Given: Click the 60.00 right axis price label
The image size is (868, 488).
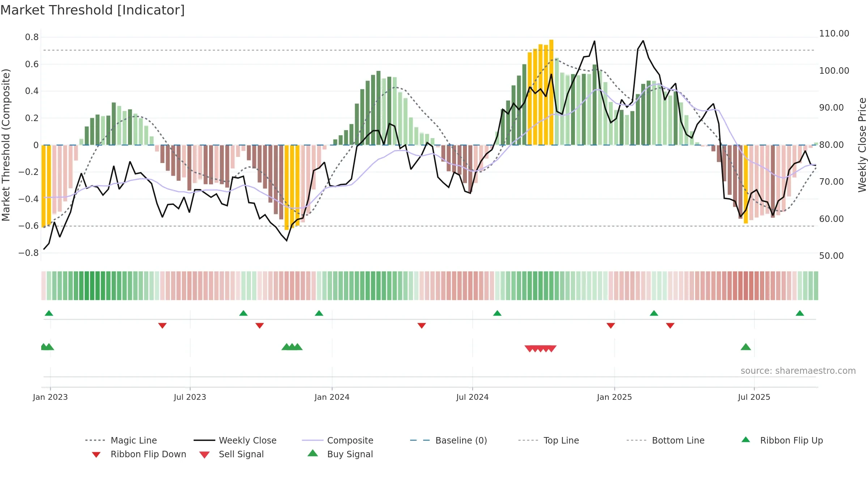Looking at the screenshot, I should click(x=831, y=219).
